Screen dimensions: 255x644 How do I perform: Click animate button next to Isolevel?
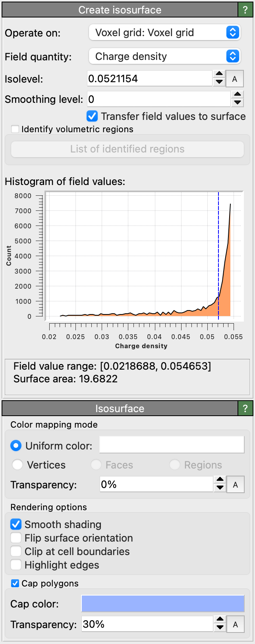point(234,79)
